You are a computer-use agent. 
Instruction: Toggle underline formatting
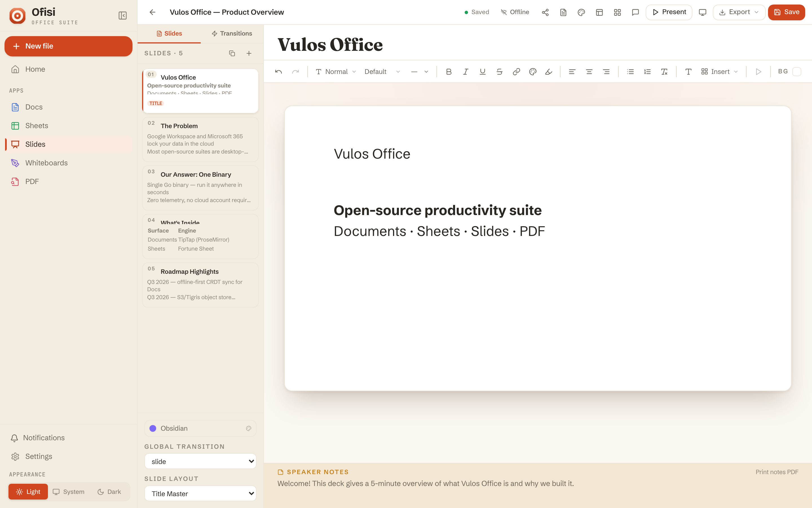482,72
